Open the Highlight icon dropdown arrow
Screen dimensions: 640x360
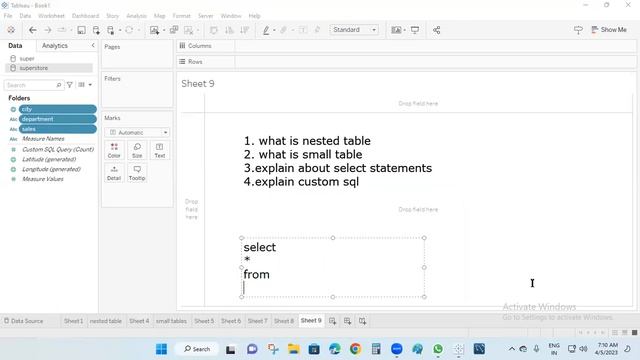tap(274, 30)
